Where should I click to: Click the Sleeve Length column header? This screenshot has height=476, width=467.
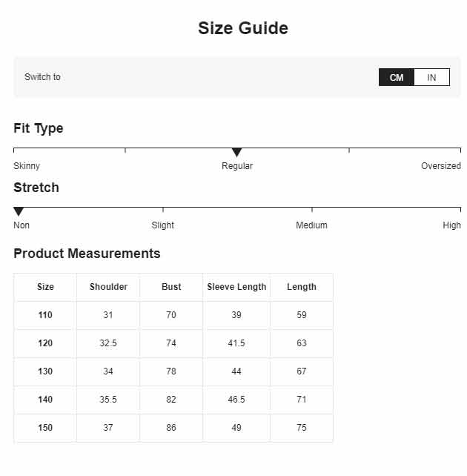(236, 287)
